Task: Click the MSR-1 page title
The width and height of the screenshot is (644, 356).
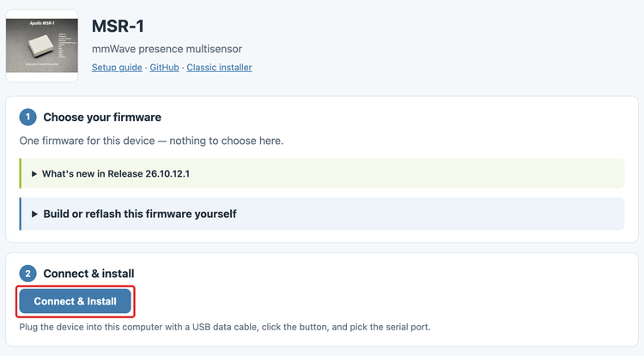Action: click(x=118, y=27)
